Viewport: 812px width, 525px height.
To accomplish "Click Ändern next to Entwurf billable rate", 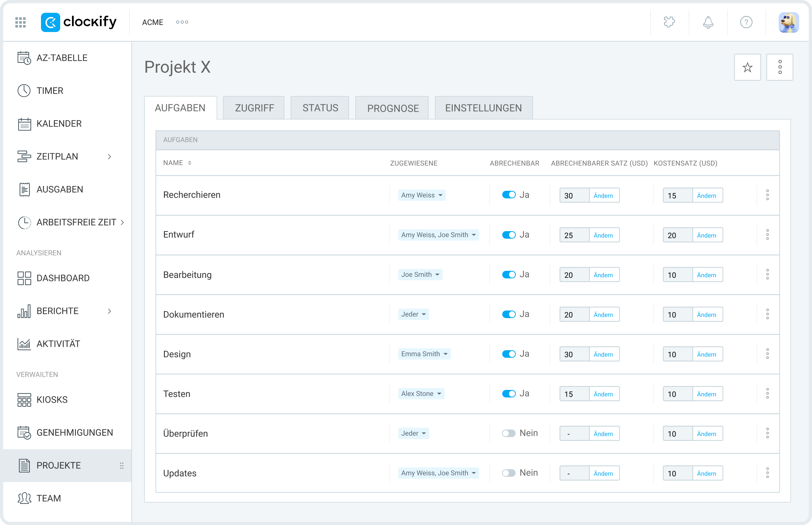I will (x=604, y=235).
